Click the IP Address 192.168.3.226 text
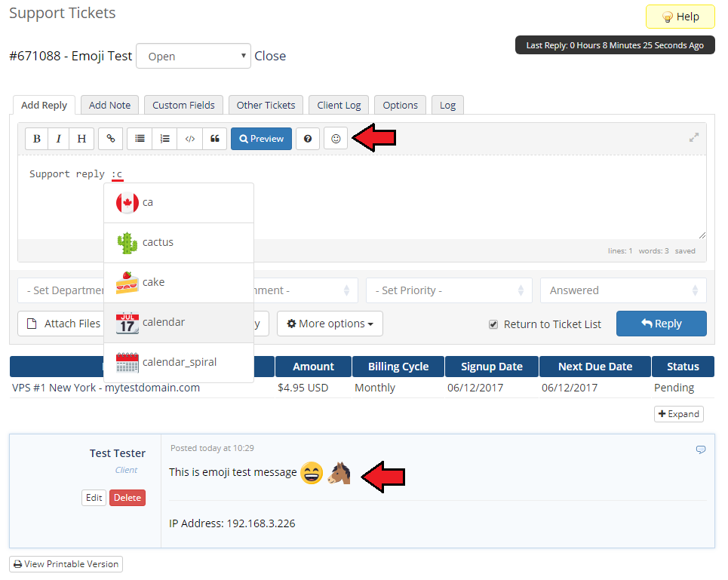728x580 pixels. (232, 523)
